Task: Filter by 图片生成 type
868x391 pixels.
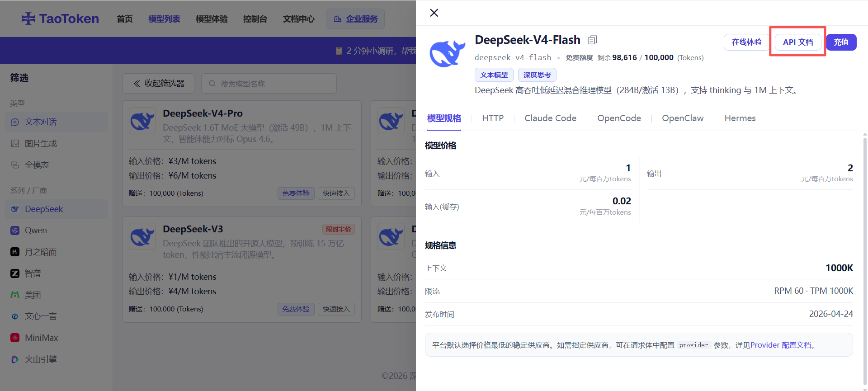Action: pyautogui.click(x=57, y=143)
